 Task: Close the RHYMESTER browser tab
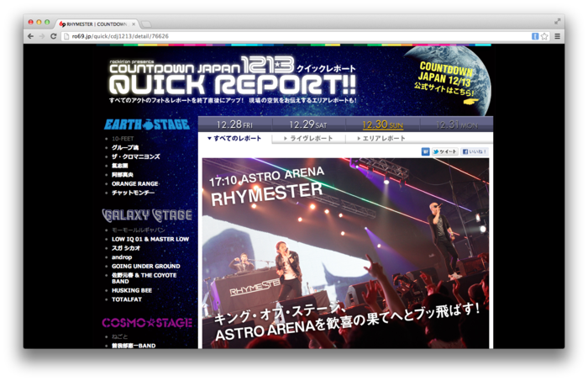click(x=134, y=24)
